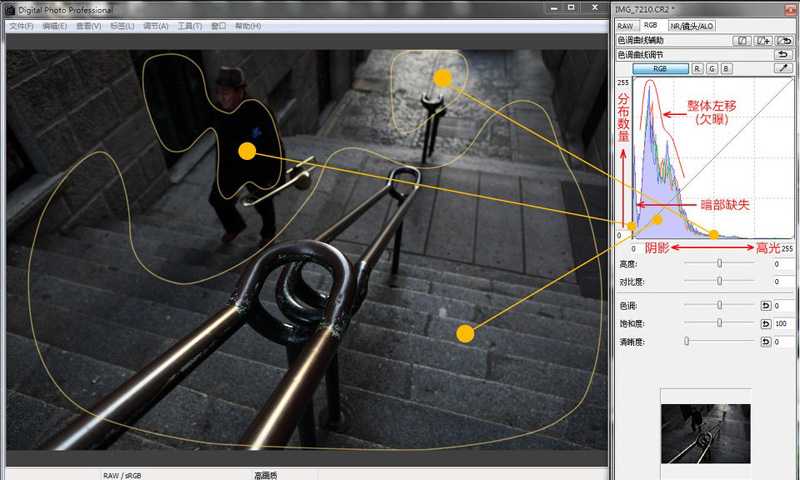Click the 饱和度 saturation slider handle
800x480 pixels.
(x=719, y=323)
